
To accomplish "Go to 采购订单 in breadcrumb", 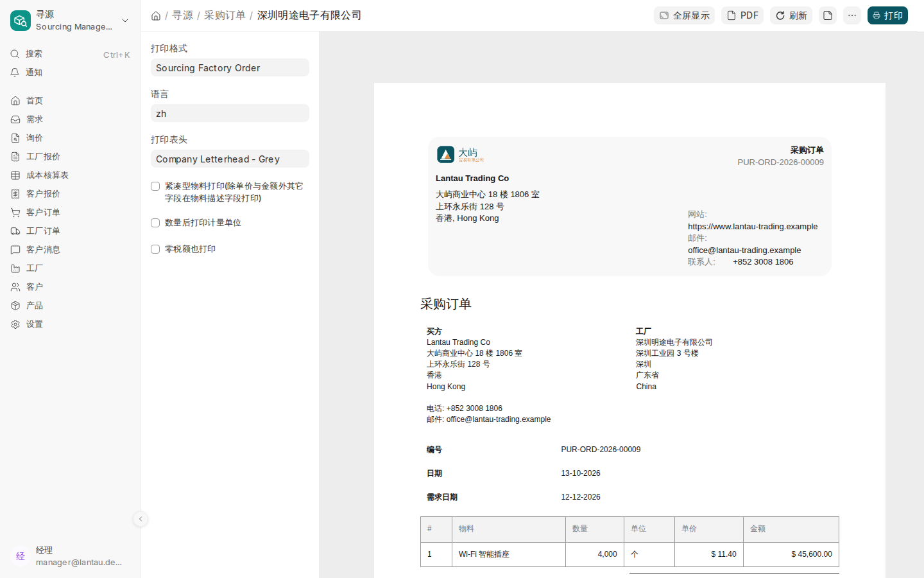I will pos(225,15).
